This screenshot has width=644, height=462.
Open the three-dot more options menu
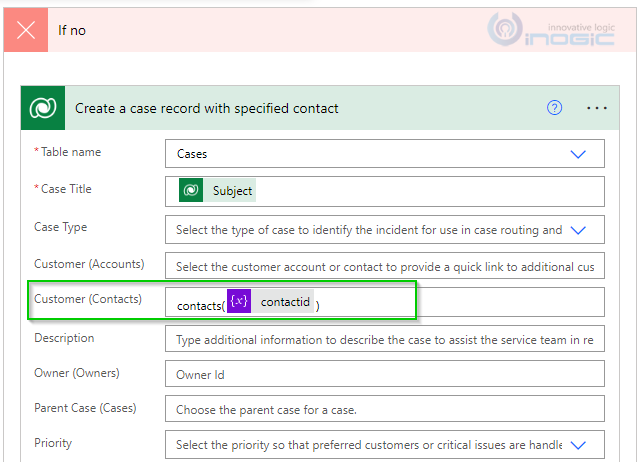pyautogui.click(x=597, y=108)
